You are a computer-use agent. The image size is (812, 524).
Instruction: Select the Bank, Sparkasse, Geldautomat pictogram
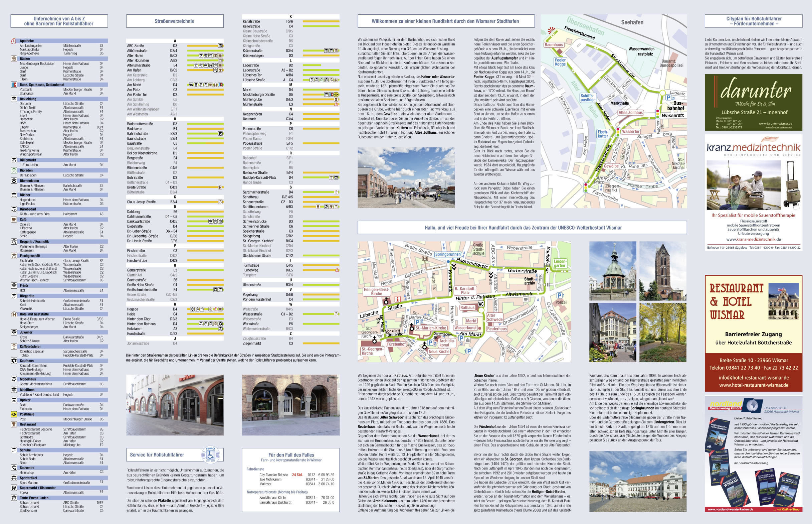[x=14, y=85]
